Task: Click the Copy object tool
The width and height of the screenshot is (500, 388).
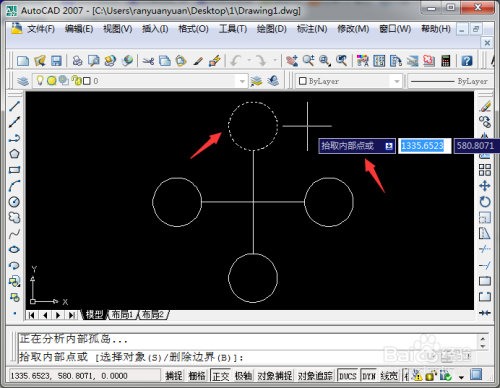Action: pos(485,122)
